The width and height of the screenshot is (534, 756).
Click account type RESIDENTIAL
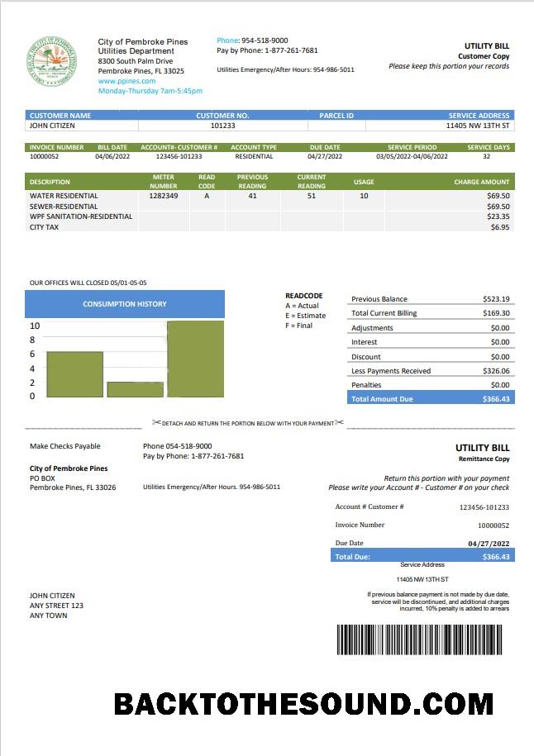point(254,156)
